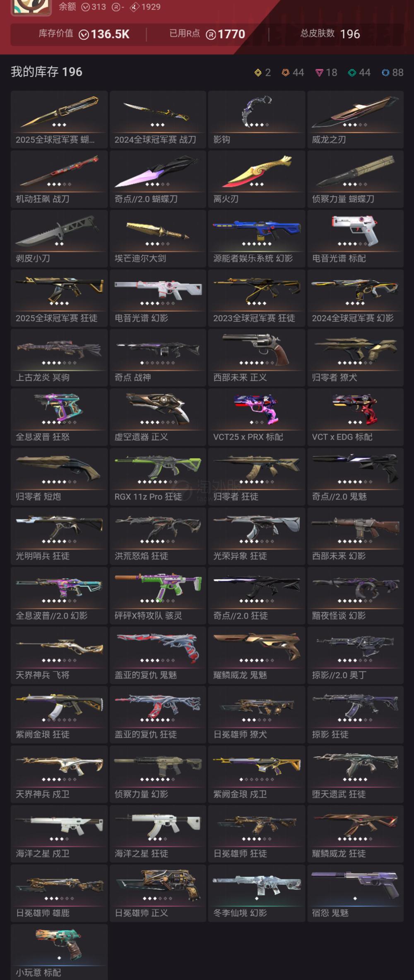Select the 离火刃 golden blade skin
The height and width of the screenshot is (980, 414).
(x=257, y=179)
